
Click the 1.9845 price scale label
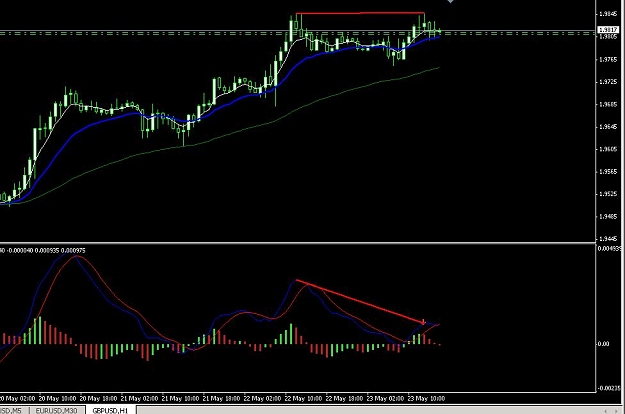pos(608,14)
